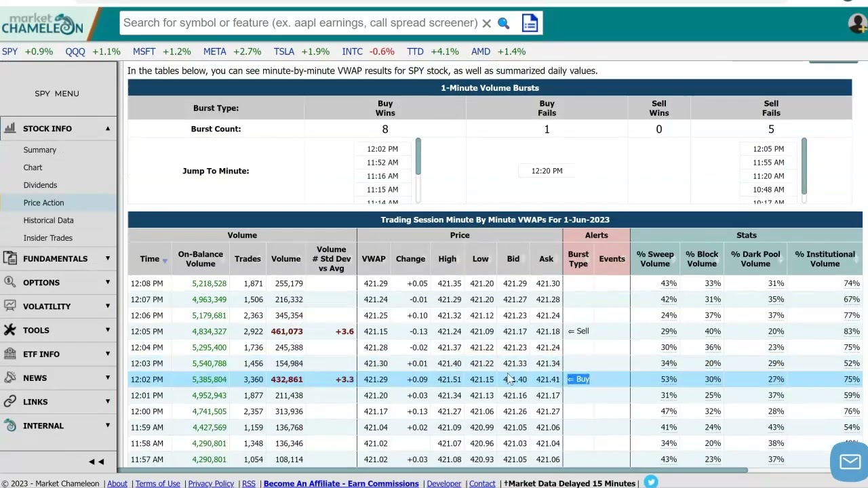Open Summary in the sidebar
868x488 pixels.
coord(39,150)
